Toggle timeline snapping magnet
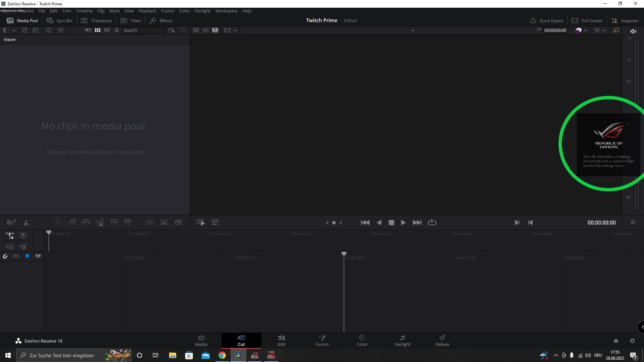 [x=5, y=256]
